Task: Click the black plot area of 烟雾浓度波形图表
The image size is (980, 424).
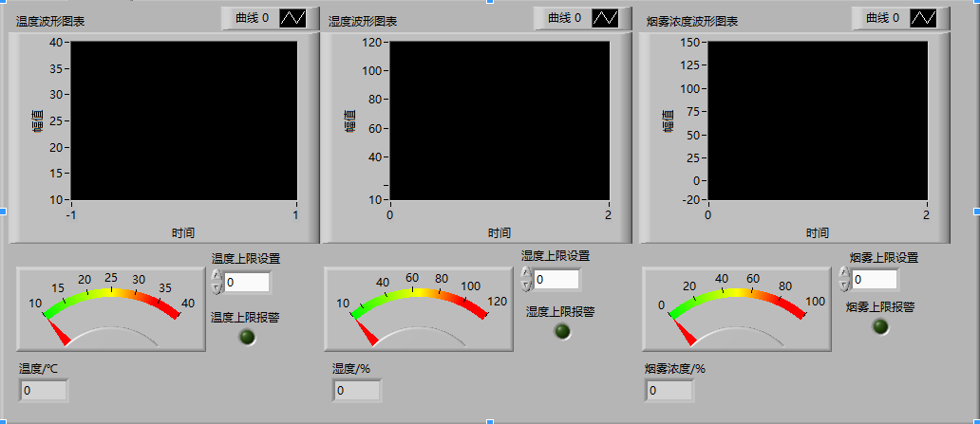Action: pos(818,120)
